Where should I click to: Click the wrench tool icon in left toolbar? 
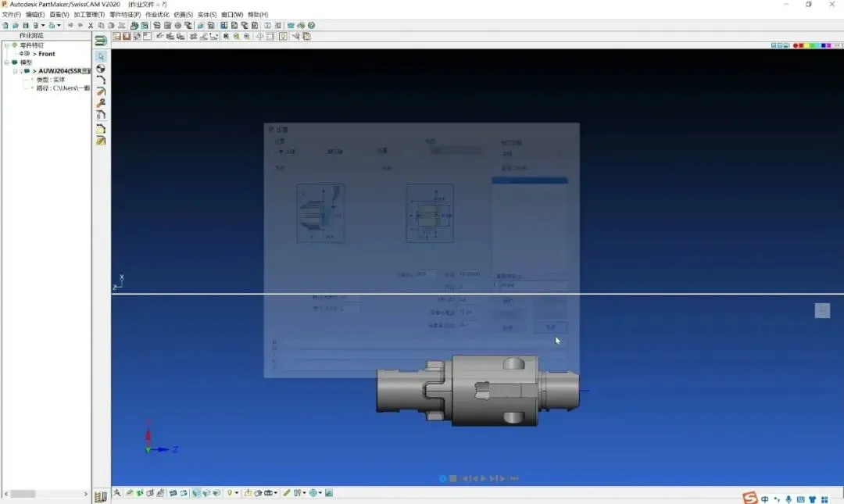coord(101,103)
